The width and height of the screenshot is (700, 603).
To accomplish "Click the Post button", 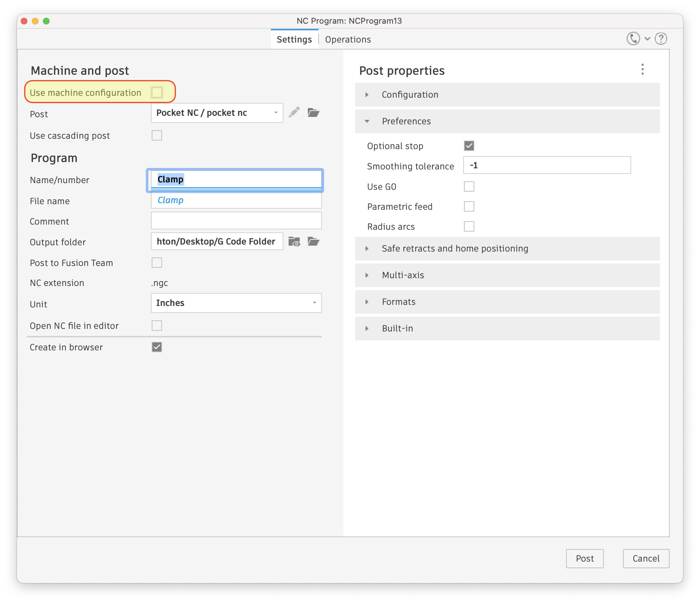I will (585, 559).
